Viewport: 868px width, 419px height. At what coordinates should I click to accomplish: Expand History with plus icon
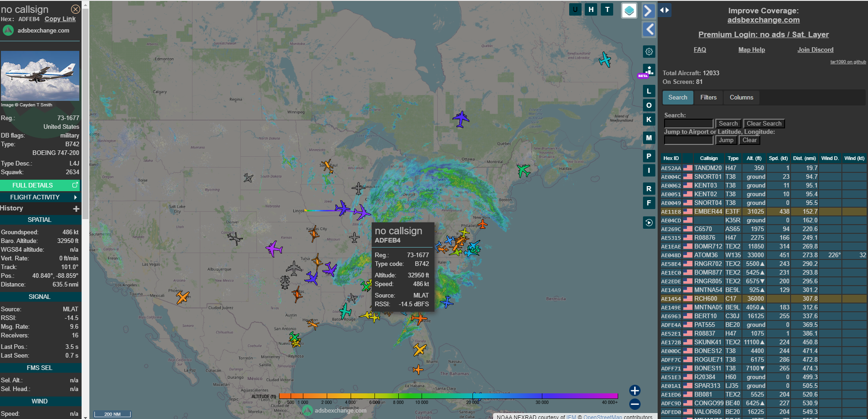(x=76, y=209)
